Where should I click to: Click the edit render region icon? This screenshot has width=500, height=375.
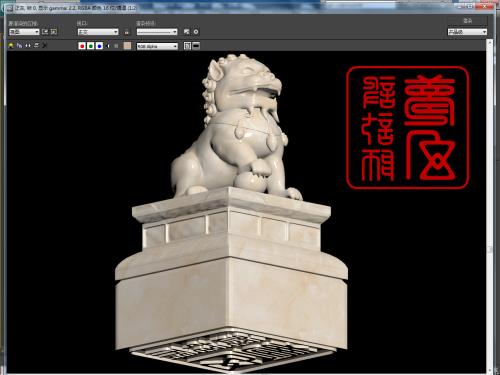46,32
